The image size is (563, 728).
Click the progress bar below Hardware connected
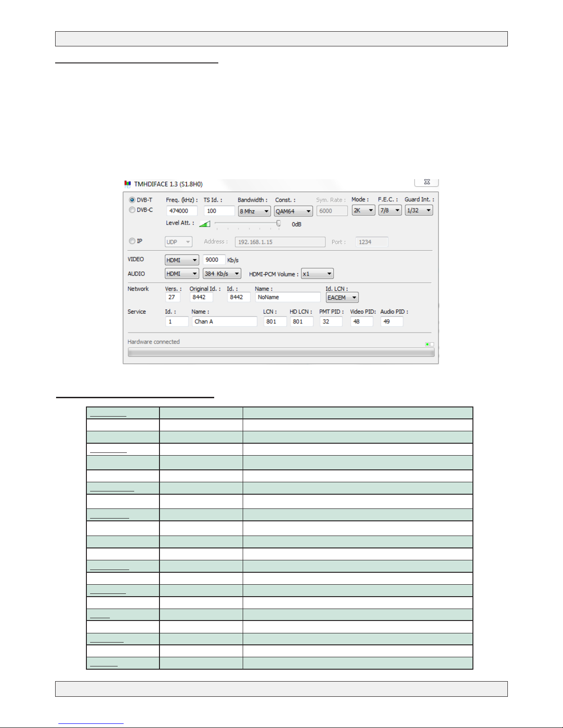click(x=281, y=352)
